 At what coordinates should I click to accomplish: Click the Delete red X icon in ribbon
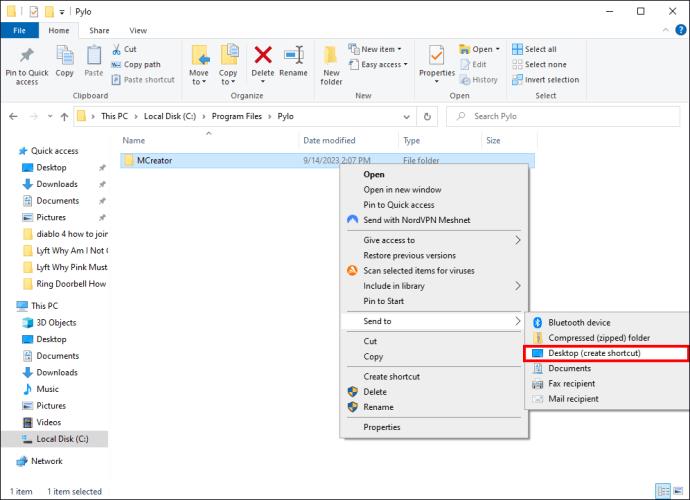click(263, 55)
